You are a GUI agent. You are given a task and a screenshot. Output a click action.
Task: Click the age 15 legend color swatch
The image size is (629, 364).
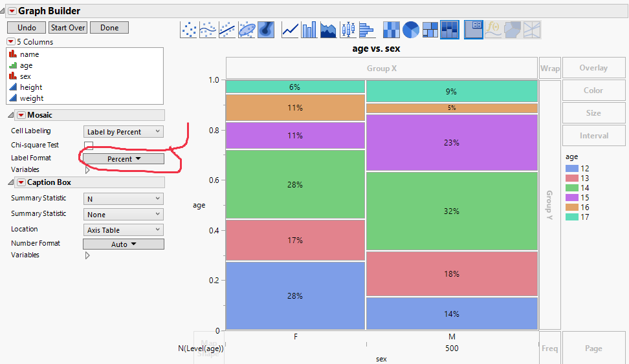(571, 197)
